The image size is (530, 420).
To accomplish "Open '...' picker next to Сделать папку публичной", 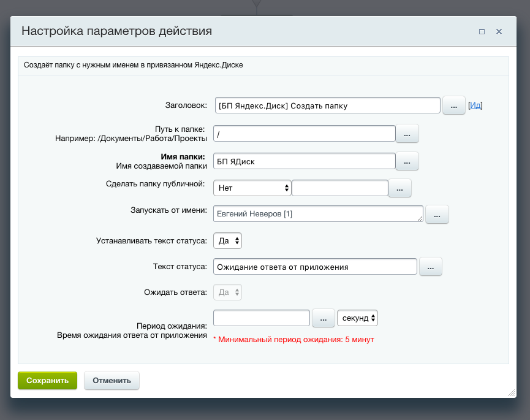I will click(400, 188).
